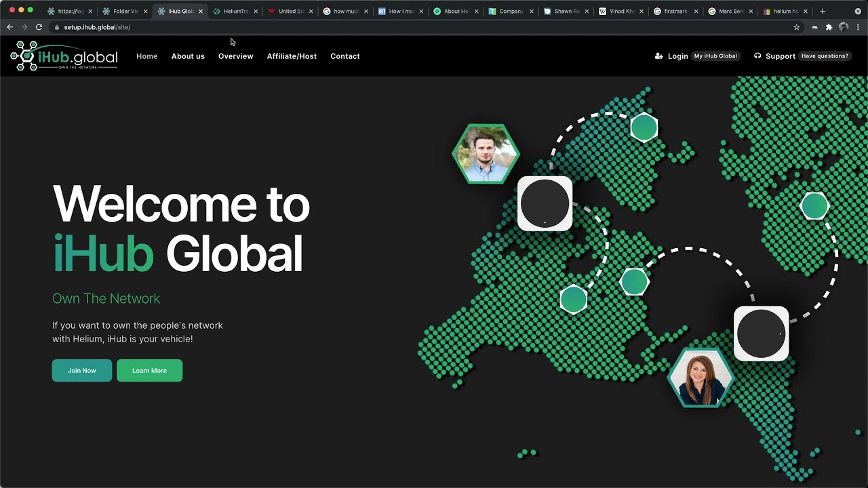Image resolution: width=868 pixels, height=488 pixels.
Task: Click the 'Own The Network' green subtitle
Action: point(106,299)
